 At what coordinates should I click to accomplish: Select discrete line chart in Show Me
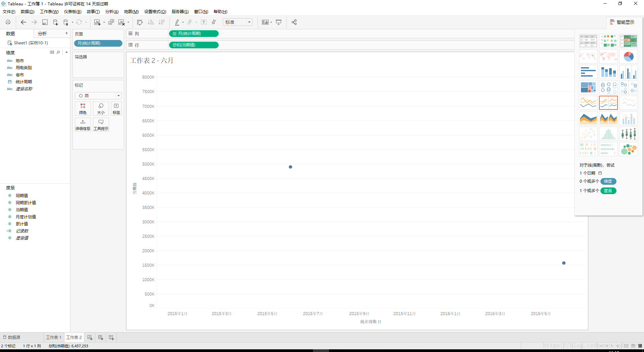tap(608, 103)
